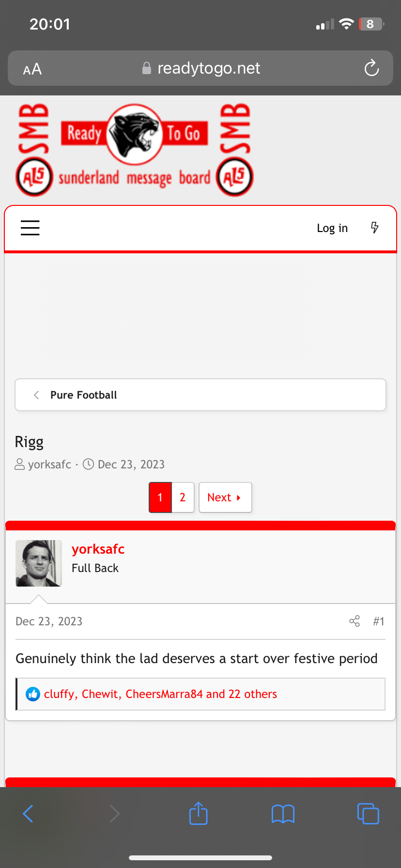Show open tabs with the tabs icon
Viewport: 401px width, 868px height.
point(368,813)
